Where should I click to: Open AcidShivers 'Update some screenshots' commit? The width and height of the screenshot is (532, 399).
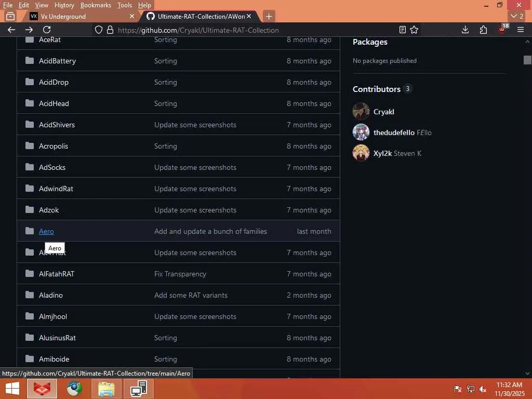195,125
